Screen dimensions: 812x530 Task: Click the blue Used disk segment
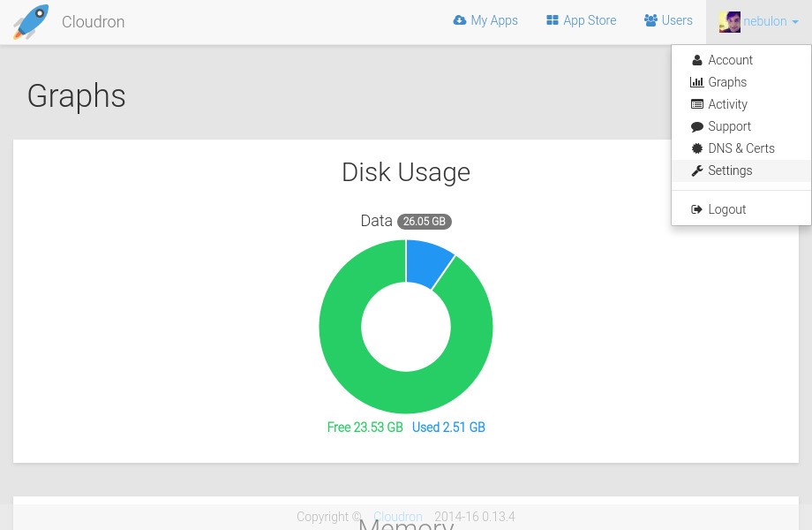428,262
